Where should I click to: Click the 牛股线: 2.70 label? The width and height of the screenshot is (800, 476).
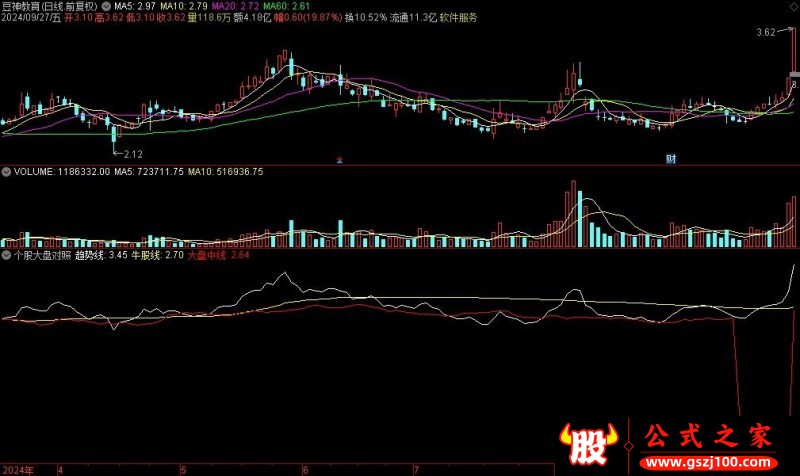point(157,255)
